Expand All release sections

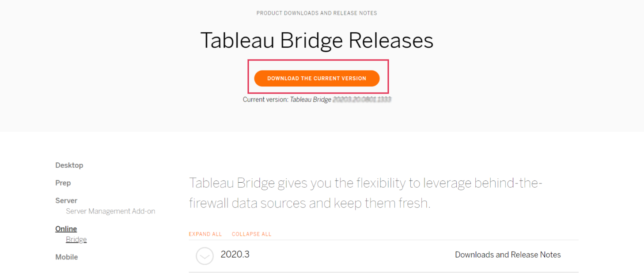205,234
